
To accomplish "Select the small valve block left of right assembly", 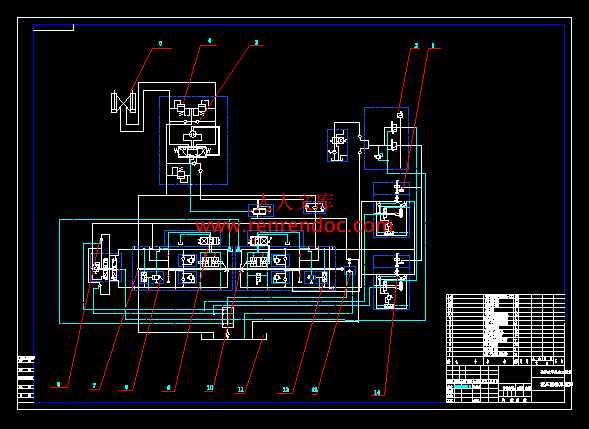I will pyautogui.click(x=337, y=145).
